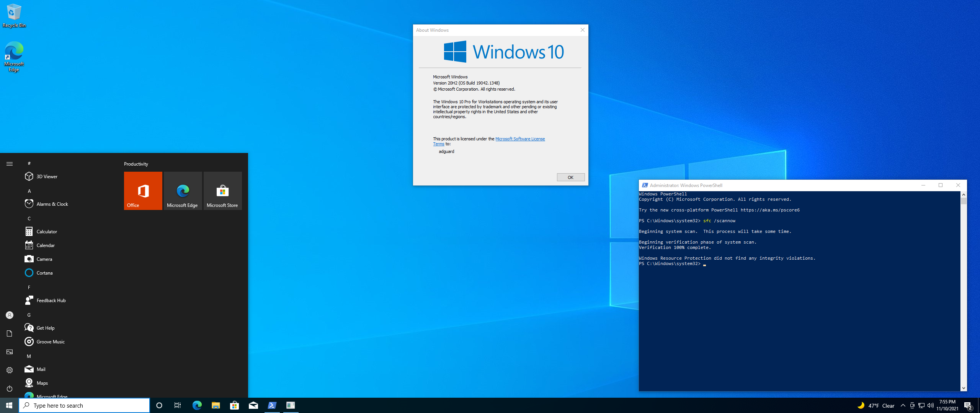Click the Windows Start button
The height and width of the screenshot is (413, 980).
(9, 405)
